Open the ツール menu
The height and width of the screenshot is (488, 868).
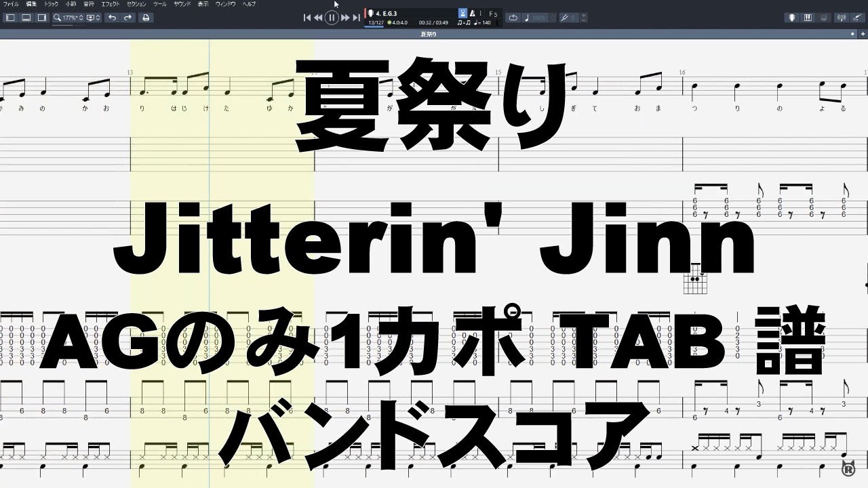click(160, 4)
